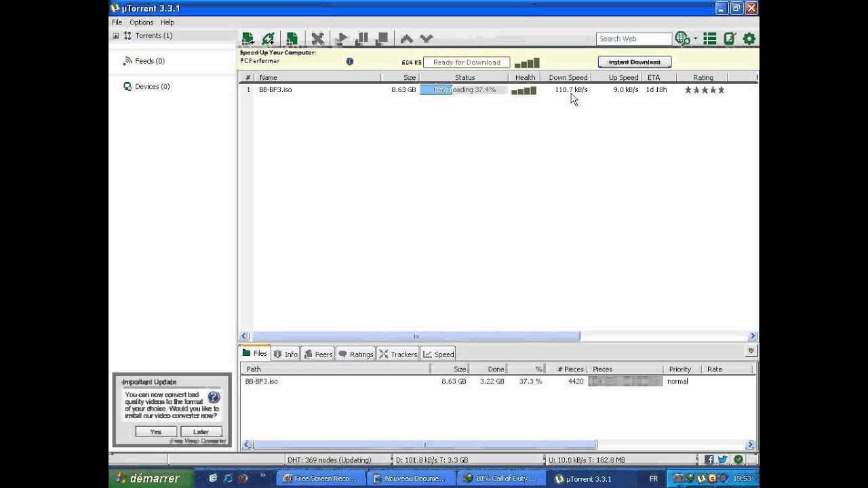Click the FR language indicator in taskbar

pos(654,479)
